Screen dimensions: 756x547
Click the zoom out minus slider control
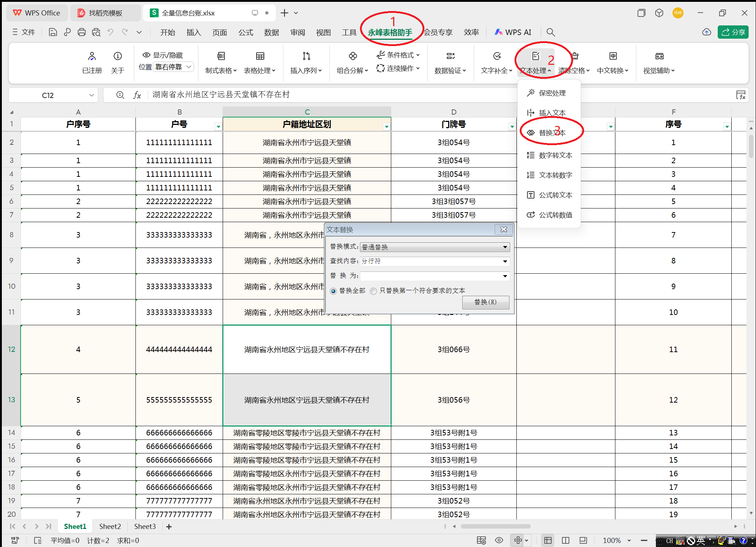click(644, 540)
